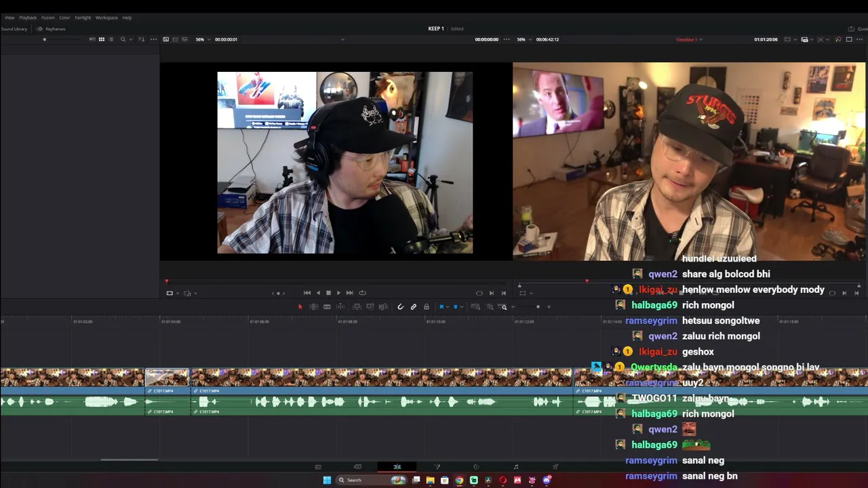
Task: Go to first frame in source viewer
Action: click(x=307, y=293)
